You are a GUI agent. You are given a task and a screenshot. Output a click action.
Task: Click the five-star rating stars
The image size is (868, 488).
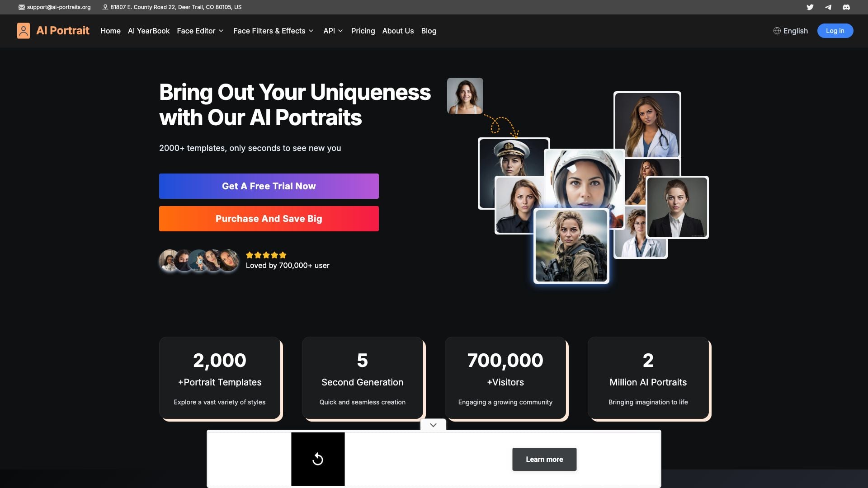pyautogui.click(x=266, y=255)
